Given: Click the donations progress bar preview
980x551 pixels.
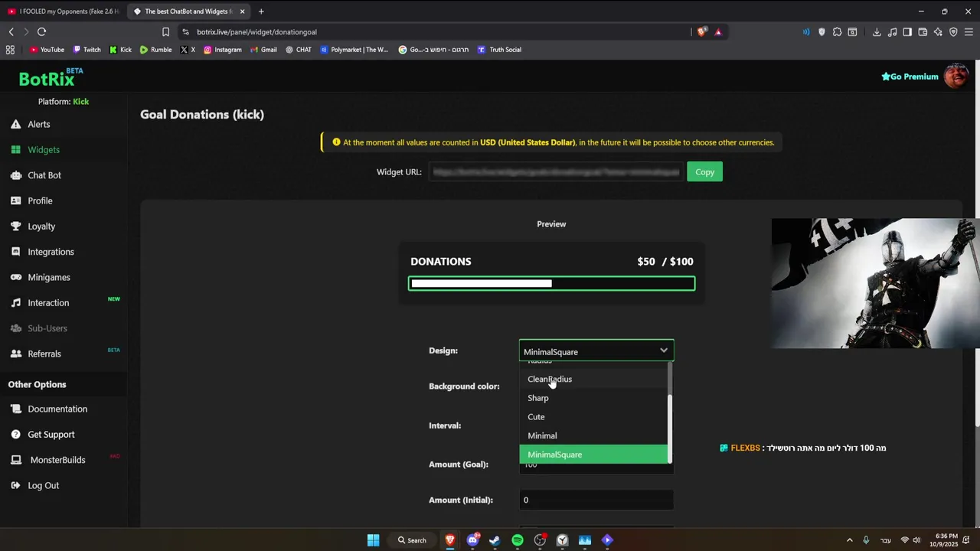Looking at the screenshot, I should [x=551, y=284].
